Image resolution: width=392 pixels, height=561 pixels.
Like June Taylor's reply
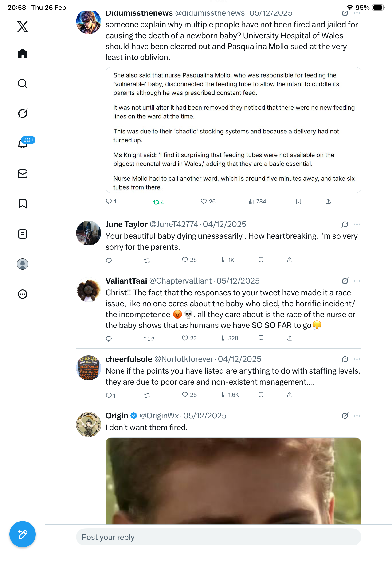pos(185,260)
